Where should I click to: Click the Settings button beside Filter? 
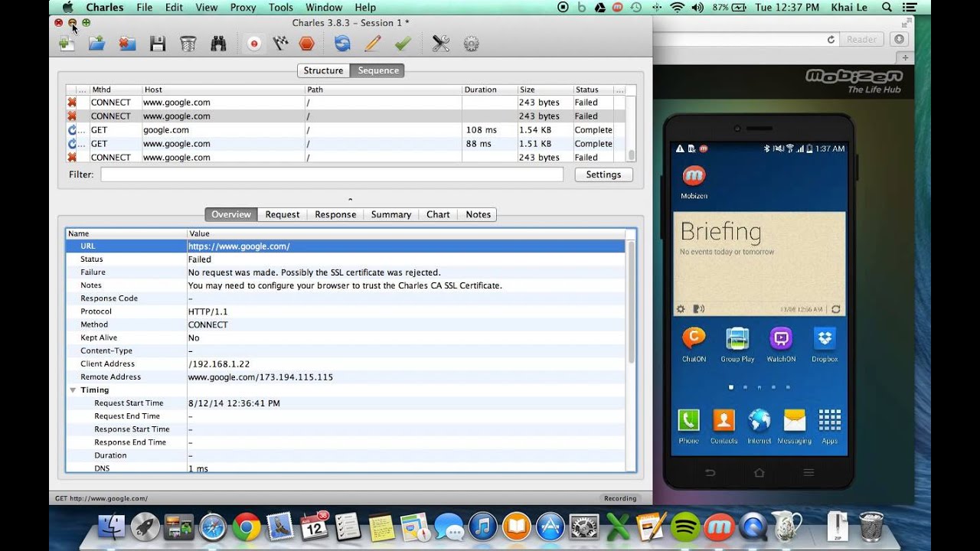[x=603, y=174]
